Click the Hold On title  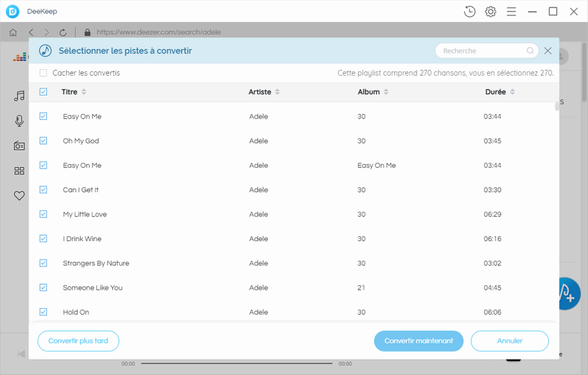tap(76, 312)
